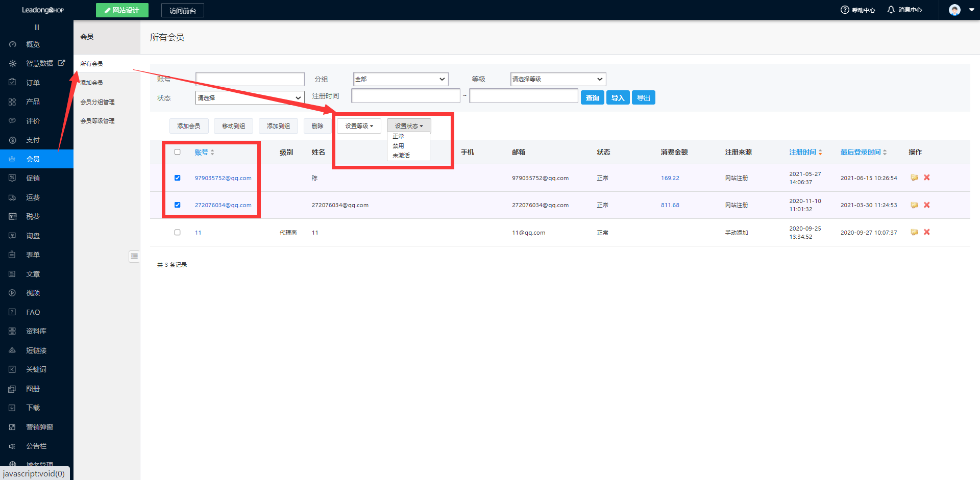Click the user avatar in top bar
The image size is (980, 480).
954,10
